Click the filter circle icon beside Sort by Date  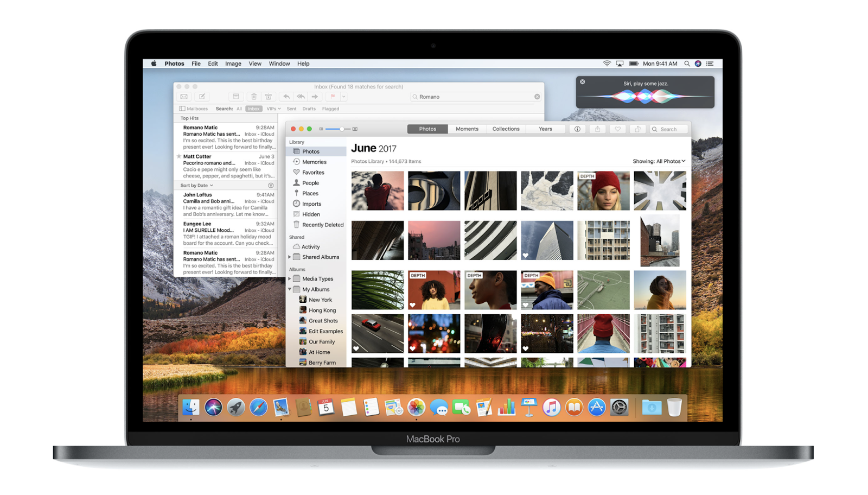pos(271,186)
